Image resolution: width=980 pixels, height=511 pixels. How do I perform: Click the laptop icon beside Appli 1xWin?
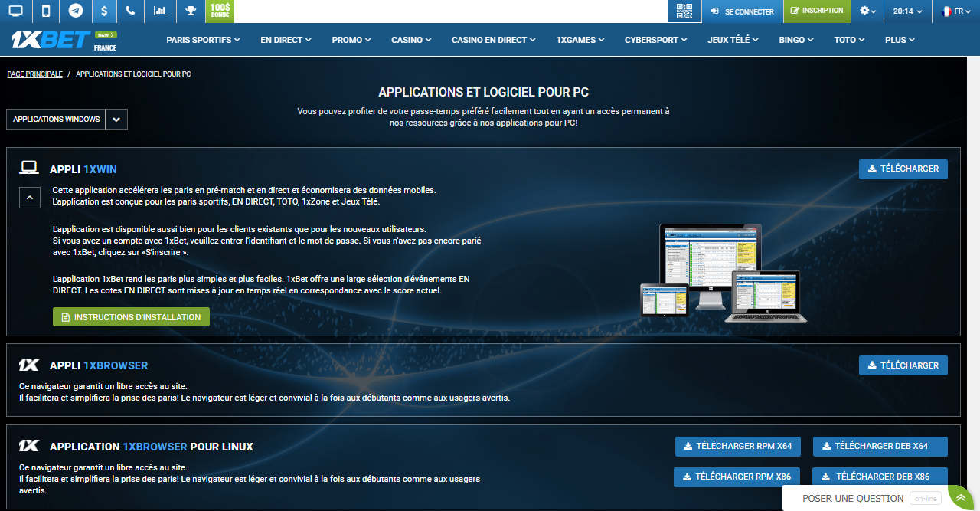29,168
